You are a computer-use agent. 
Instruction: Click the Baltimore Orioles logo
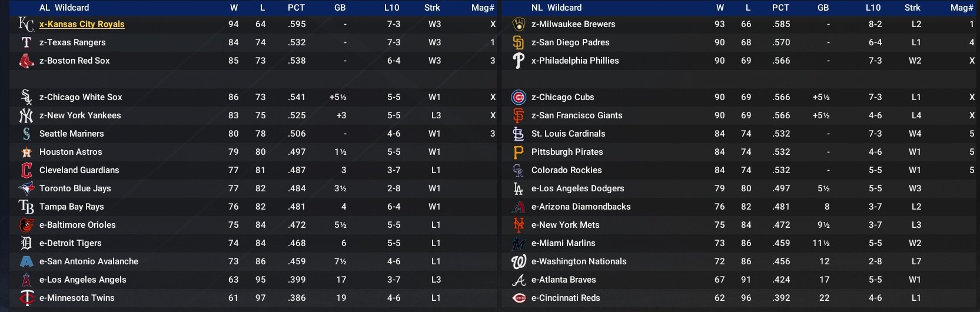click(x=26, y=225)
